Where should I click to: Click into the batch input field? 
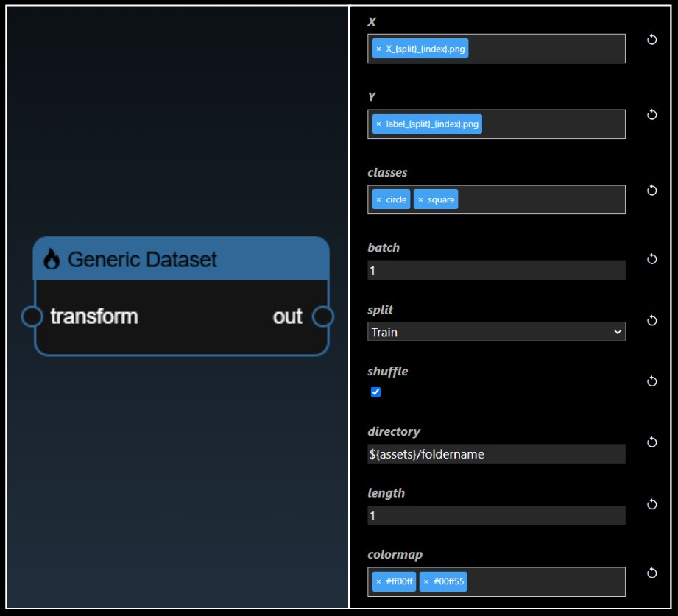(496, 270)
